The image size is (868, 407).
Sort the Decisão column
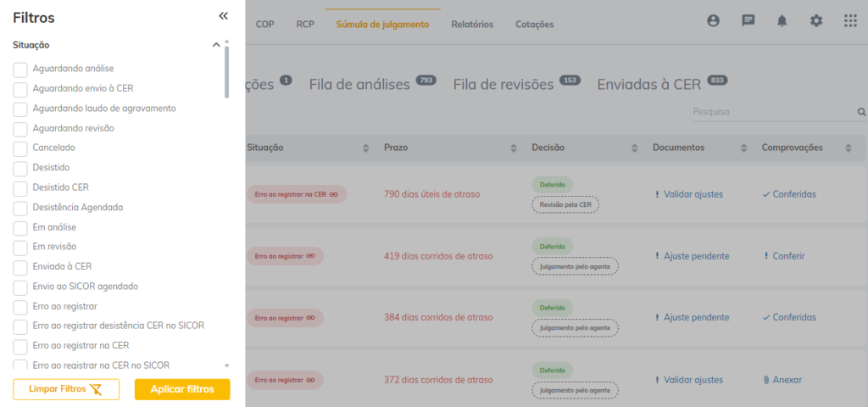coord(632,148)
